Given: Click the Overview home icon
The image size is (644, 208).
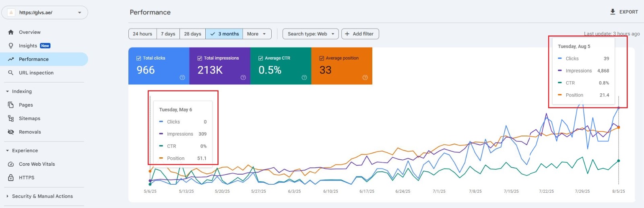Looking at the screenshot, I should point(11,32).
